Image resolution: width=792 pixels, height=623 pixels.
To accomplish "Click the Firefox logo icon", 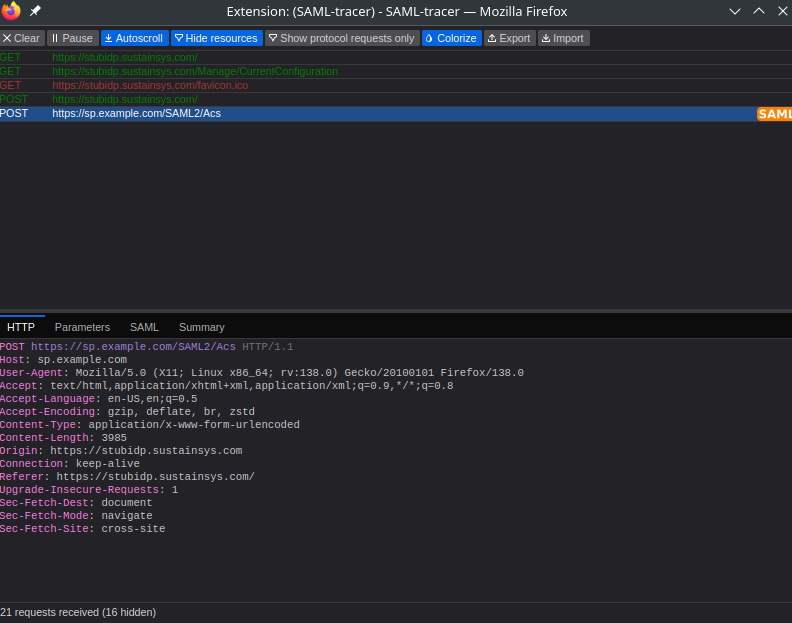I will (11, 11).
